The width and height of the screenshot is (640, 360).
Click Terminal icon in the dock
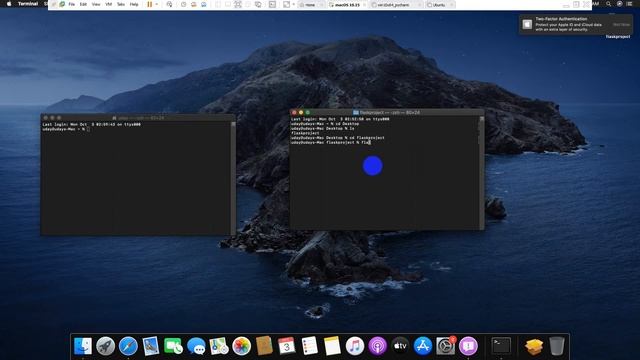click(x=501, y=346)
